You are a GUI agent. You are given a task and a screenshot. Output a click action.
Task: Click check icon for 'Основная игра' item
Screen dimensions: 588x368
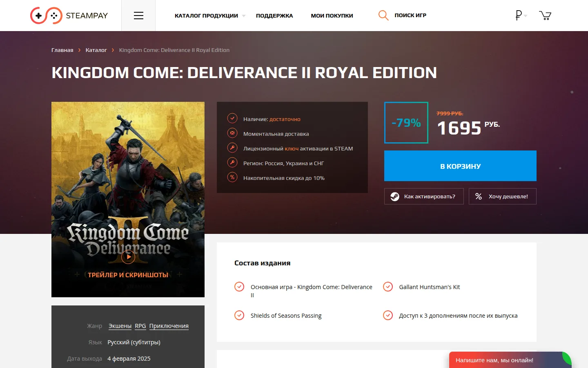coord(239,287)
